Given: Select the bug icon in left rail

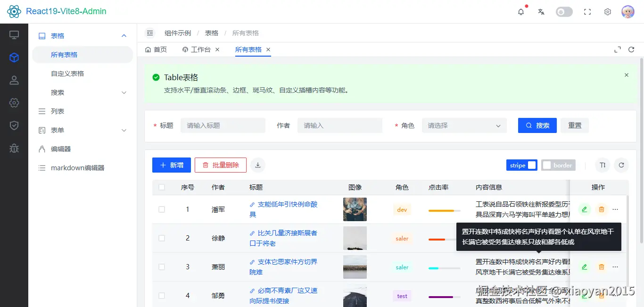Looking at the screenshot, I should click(14, 148).
